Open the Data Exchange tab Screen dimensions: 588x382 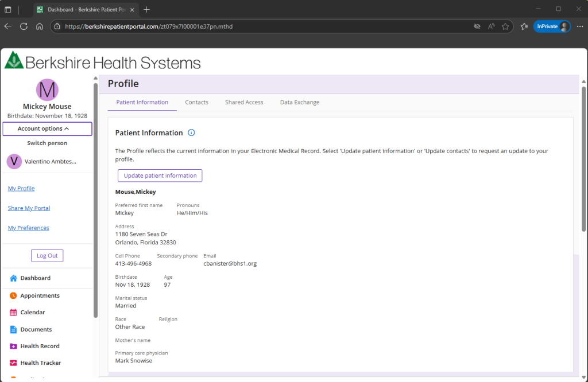click(300, 102)
